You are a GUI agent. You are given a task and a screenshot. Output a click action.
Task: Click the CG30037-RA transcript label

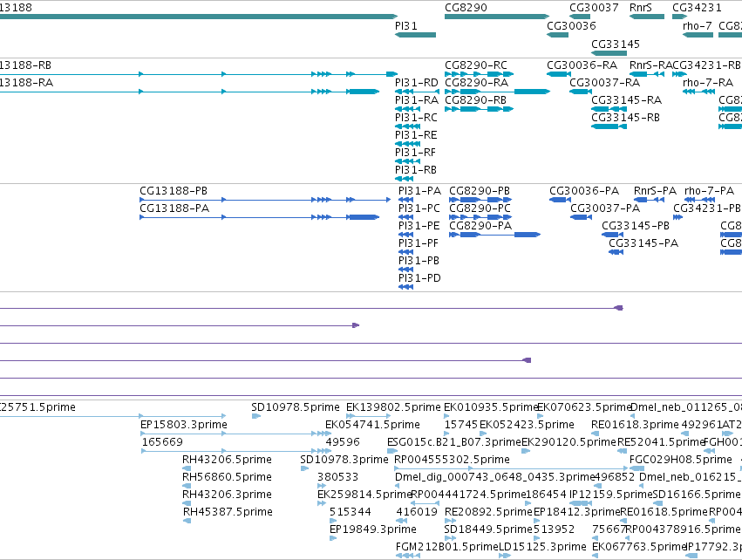(x=605, y=83)
